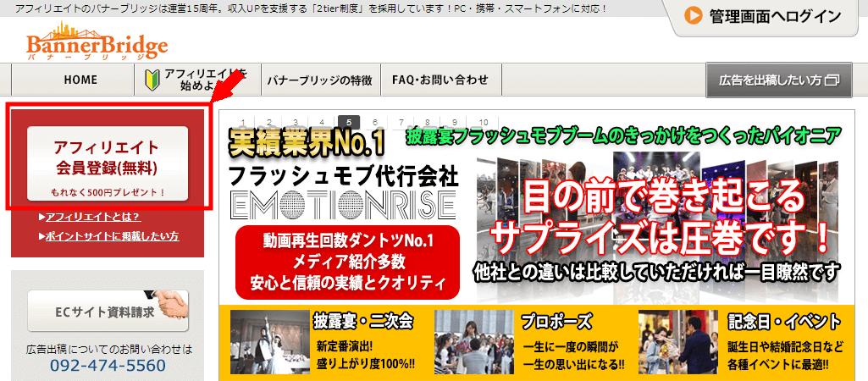The height and width of the screenshot is (381, 868).
Task: Select banner slide 7
Action: pos(401,122)
